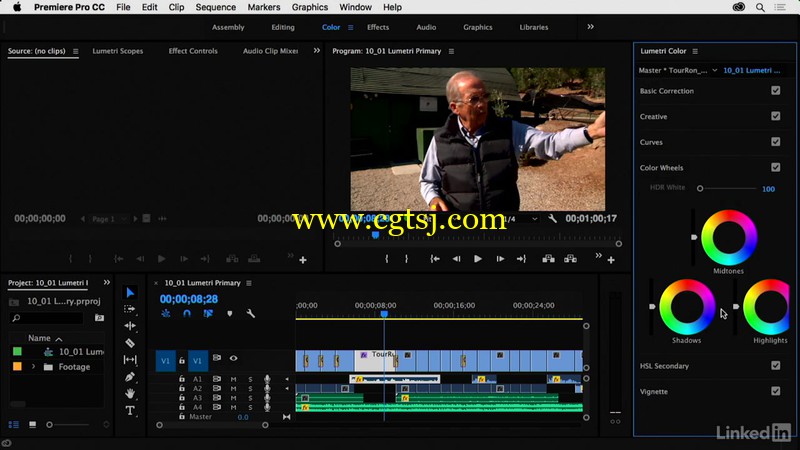Solo audio track A2

[251, 388]
